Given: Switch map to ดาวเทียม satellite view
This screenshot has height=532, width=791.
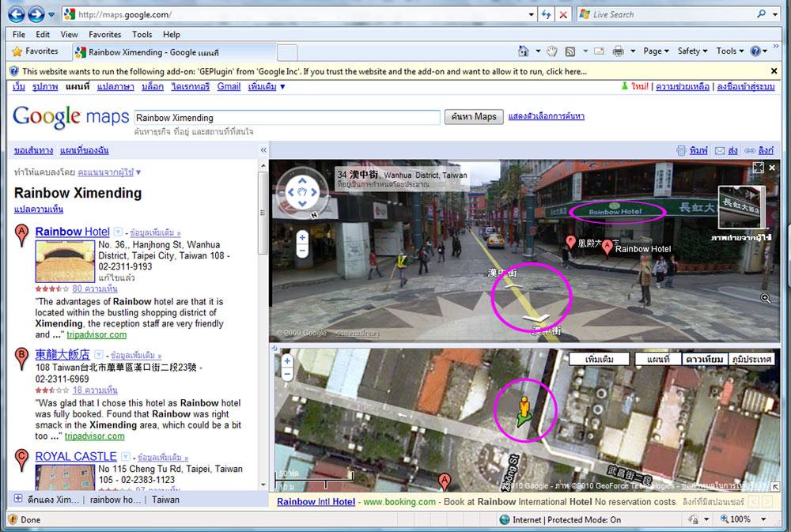Looking at the screenshot, I should (x=705, y=359).
